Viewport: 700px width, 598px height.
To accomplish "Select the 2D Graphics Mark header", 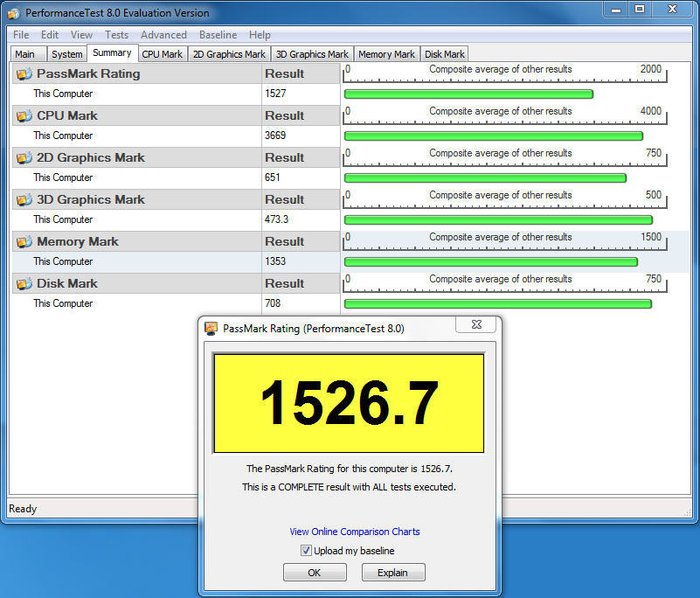I will 176,157.
